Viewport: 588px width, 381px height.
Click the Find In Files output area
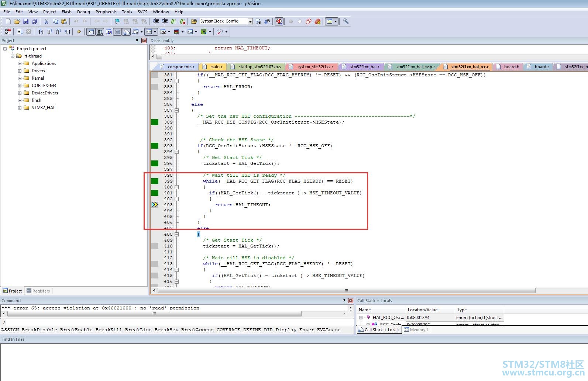(x=294, y=361)
